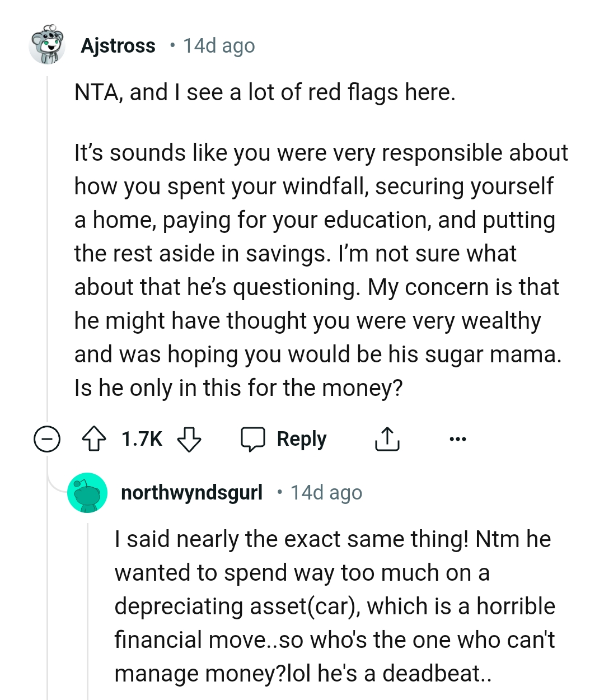Screen dimensions: 604x700
Task: Click the share icon on Ajstross's comment
Action: click(387, 438)
